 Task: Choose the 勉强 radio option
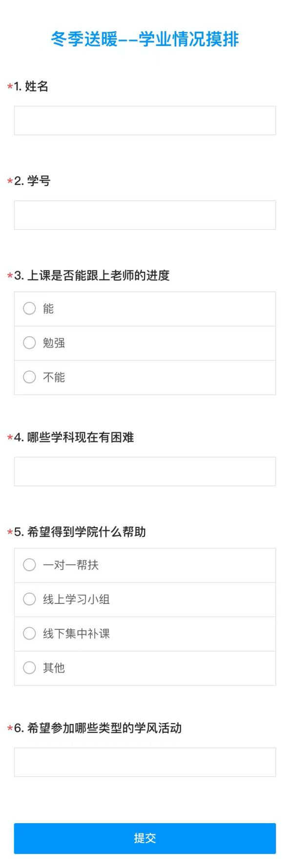click(145, 343)
